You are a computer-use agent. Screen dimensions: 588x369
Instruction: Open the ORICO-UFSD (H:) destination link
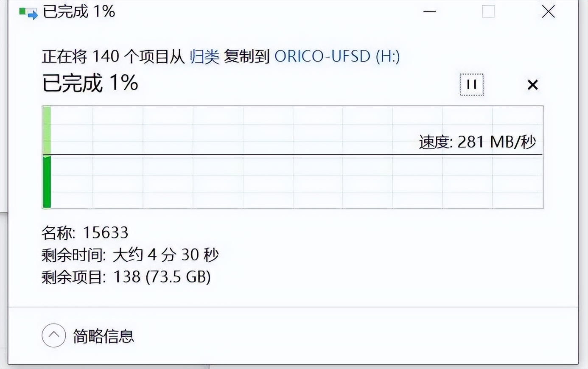337,56
